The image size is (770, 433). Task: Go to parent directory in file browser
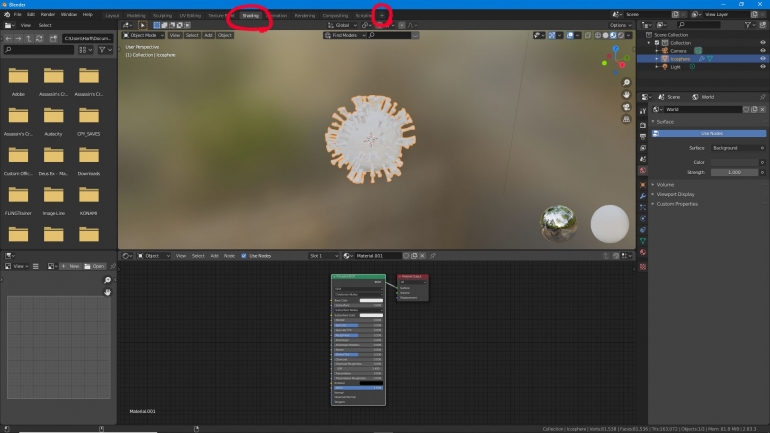pos(29,38)
